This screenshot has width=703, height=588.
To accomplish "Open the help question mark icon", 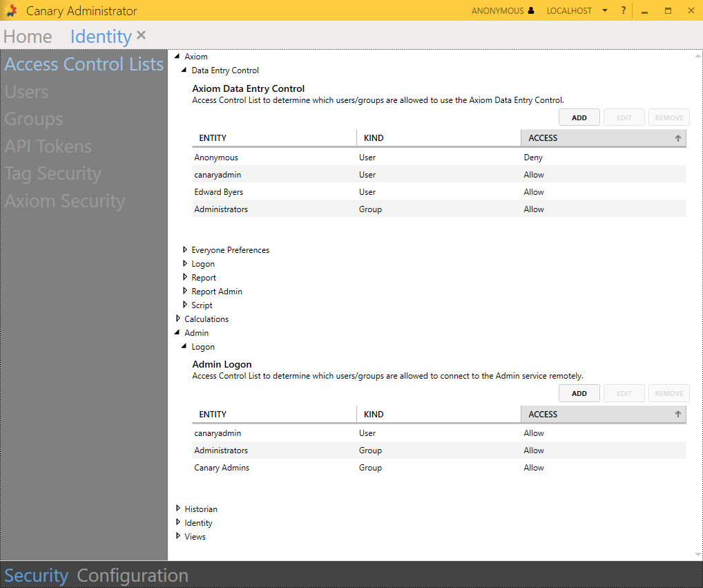I will tap(624, 10).
